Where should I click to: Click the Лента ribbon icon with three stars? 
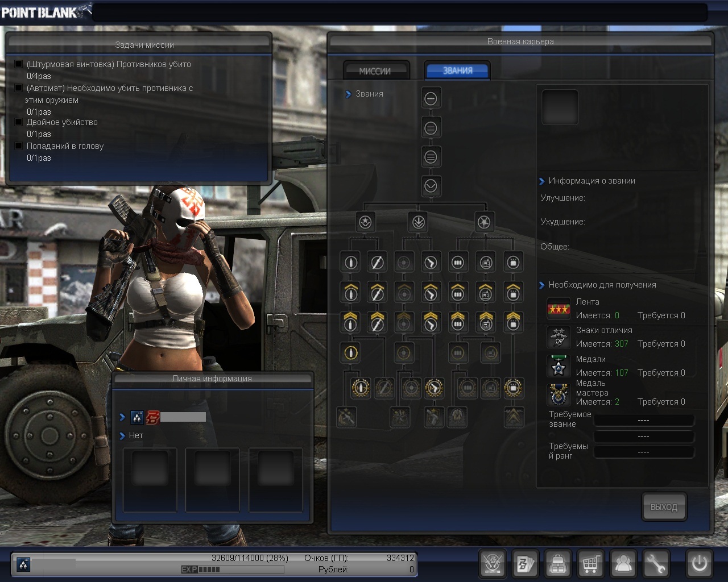coord(559,309)
